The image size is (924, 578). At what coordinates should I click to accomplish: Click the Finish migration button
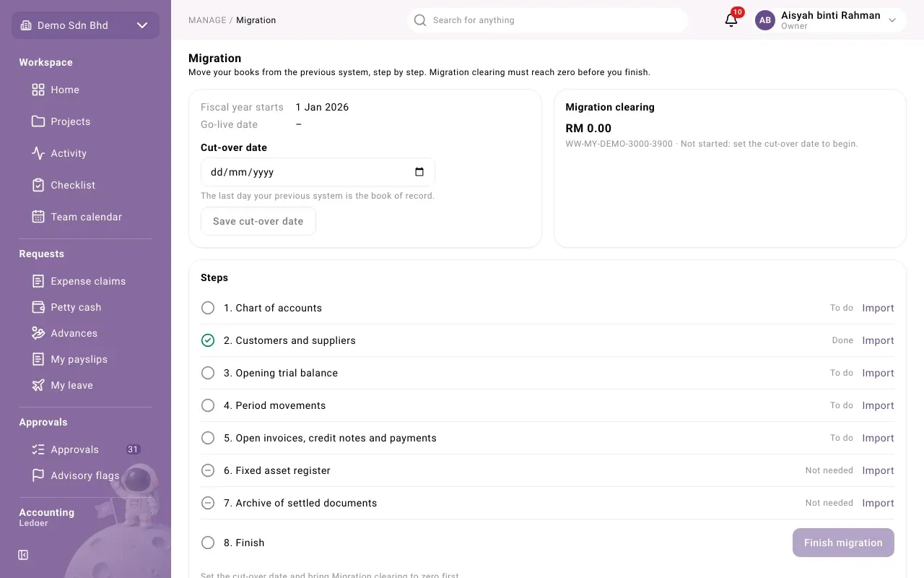tap(843, 543)
